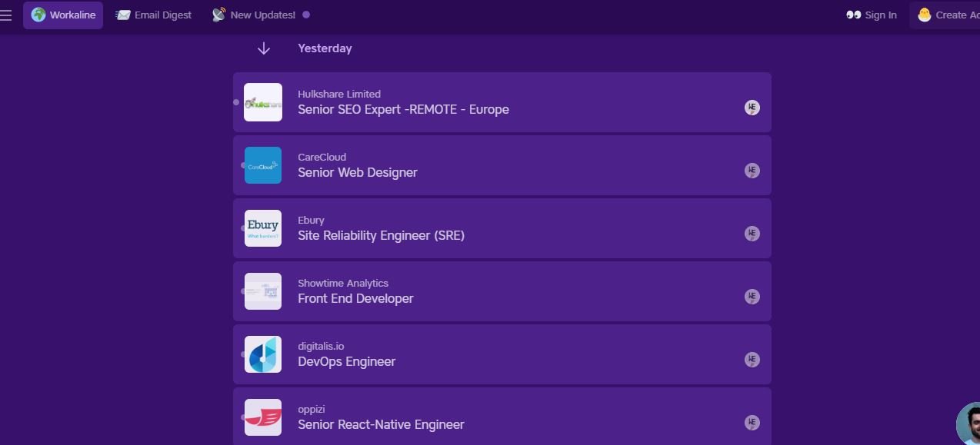Screen dimensions: 980x445
Task: Click the envelope icon beside Email Digest
Action: 123,15
